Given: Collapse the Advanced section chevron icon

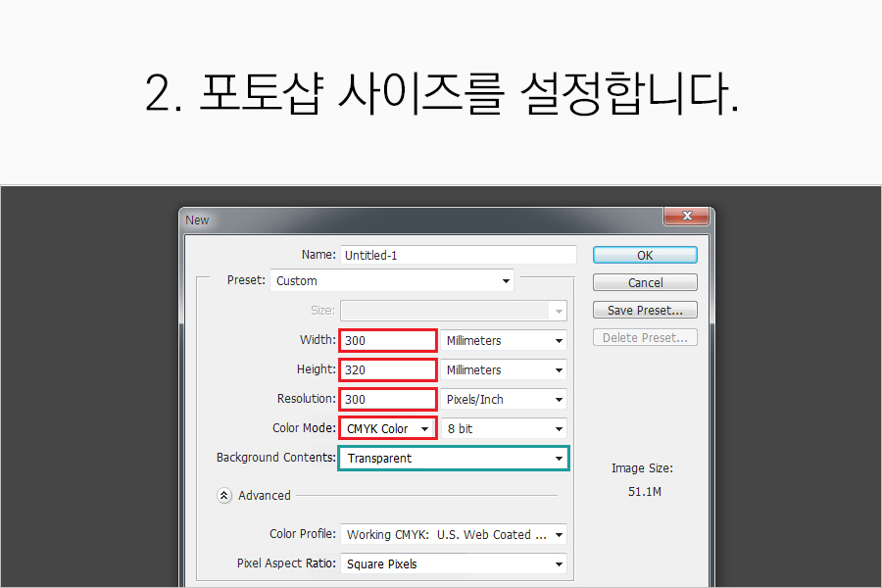Looking at the screenshot, I should click(224, 496).
